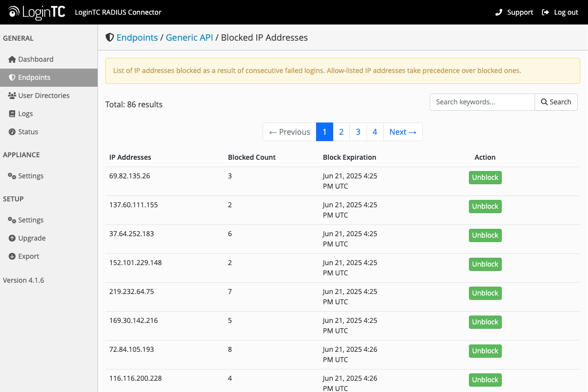Click the IP Addresses column header
Image resolution: width=588 pixels, height=392 pixels.
point(130,157)
